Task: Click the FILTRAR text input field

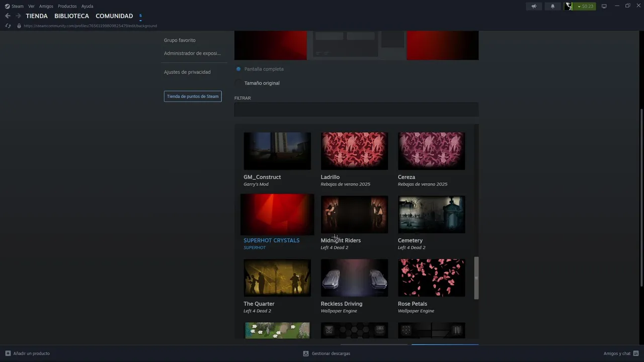Action: pyautogui.click(x=356, y=110)
